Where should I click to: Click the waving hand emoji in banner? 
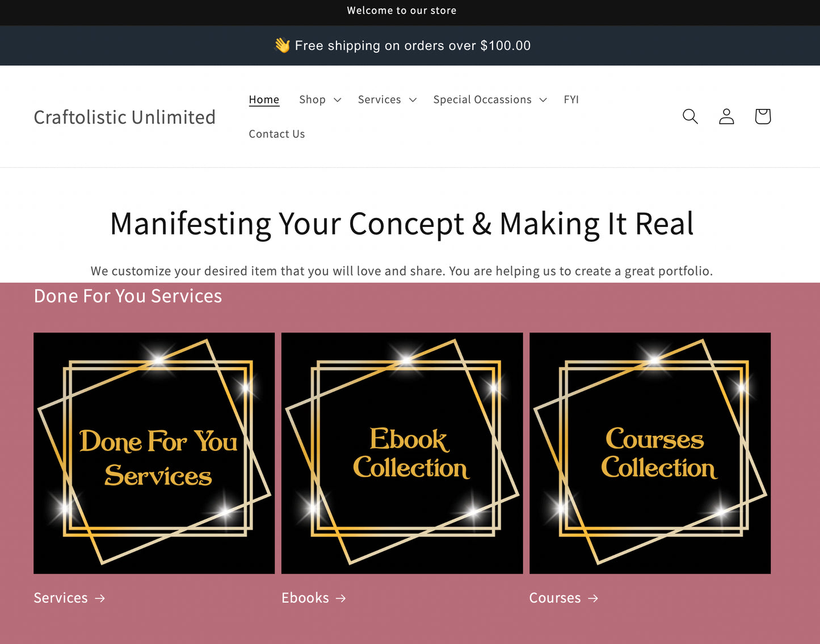pos(282,45)
